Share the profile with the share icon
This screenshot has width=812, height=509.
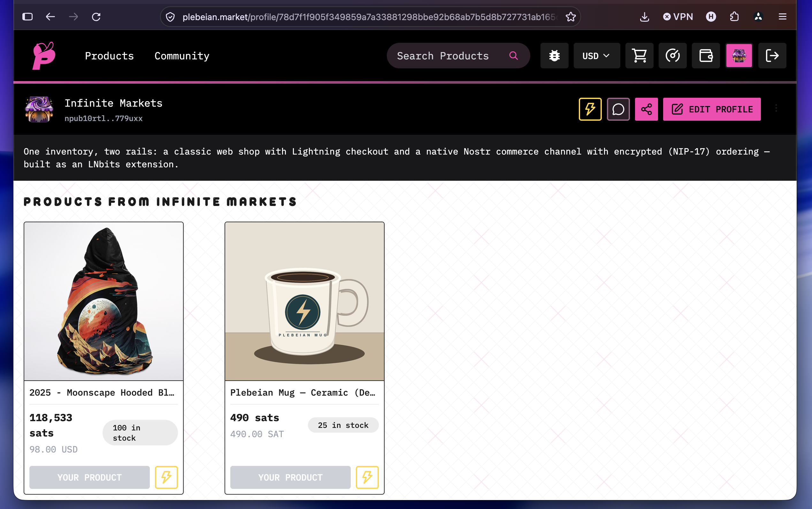(x=646, y=109)
